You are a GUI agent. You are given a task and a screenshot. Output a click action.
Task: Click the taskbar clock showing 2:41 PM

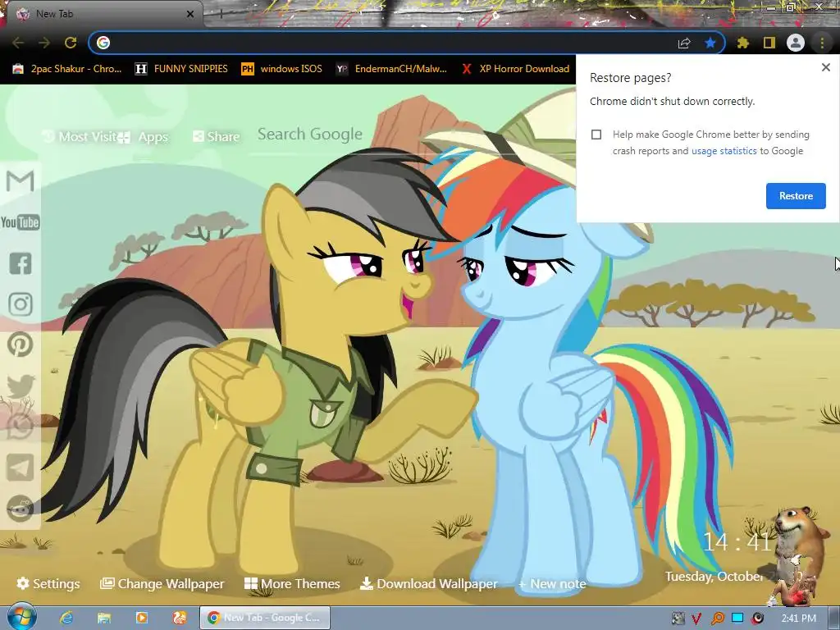pyautogui.click(x=799, y=619)
